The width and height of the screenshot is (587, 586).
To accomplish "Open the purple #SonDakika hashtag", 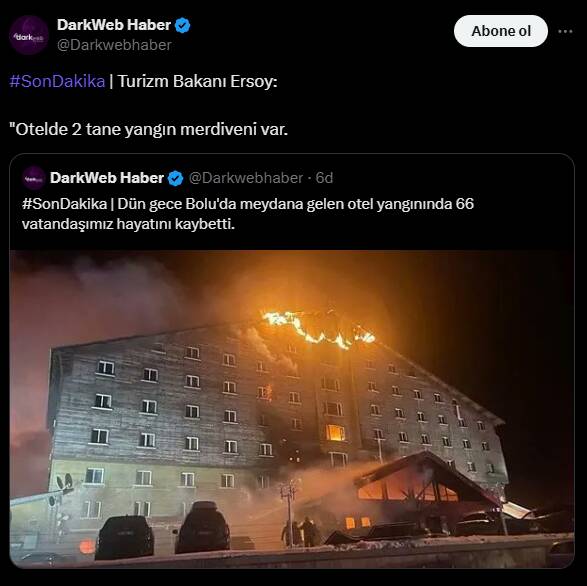I will [57, 81].
